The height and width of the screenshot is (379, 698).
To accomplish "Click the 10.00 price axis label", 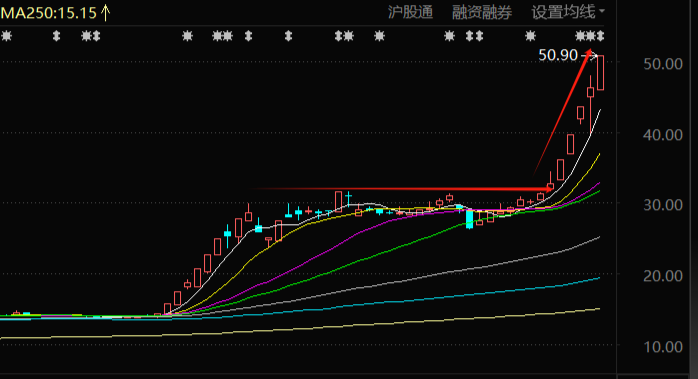I will coord(662,346).
